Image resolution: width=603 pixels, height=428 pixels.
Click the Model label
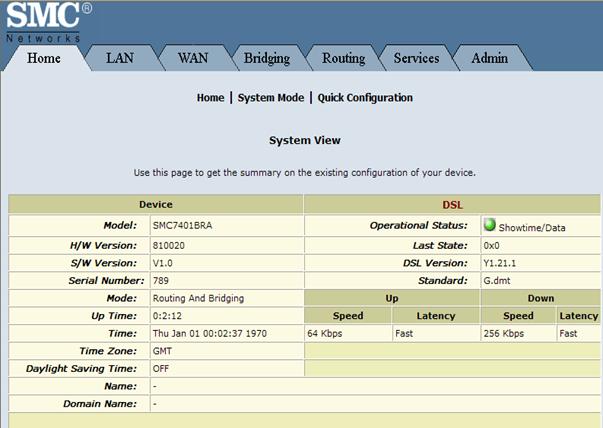(120, 225)
